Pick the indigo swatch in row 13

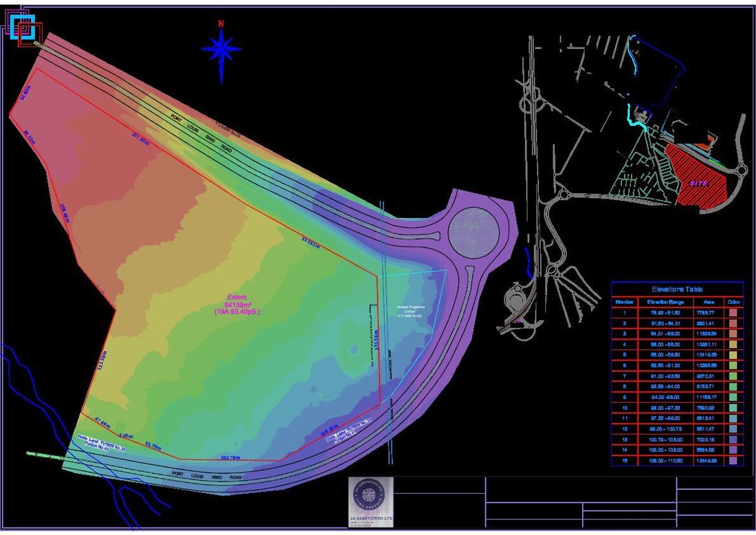[733, 439]
